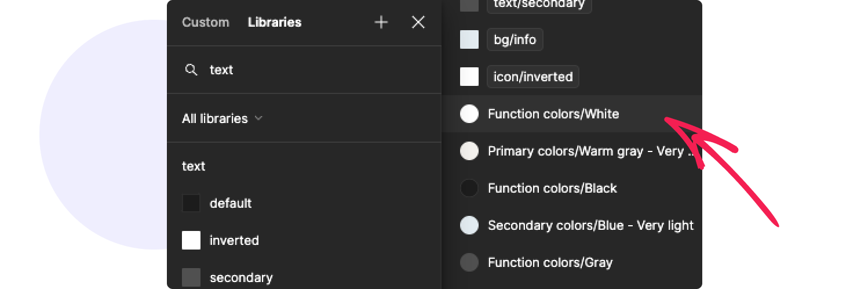Viewport: 868px width, 289px height.
Task: Select the Libraries tab
Action: click(275, 23)
